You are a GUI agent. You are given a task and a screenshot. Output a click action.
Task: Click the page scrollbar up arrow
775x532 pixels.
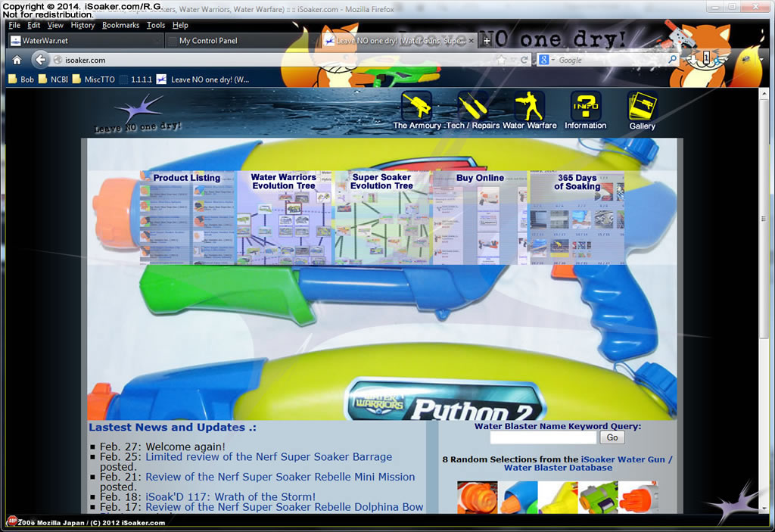pyautogui.click(x=764, y=93)
